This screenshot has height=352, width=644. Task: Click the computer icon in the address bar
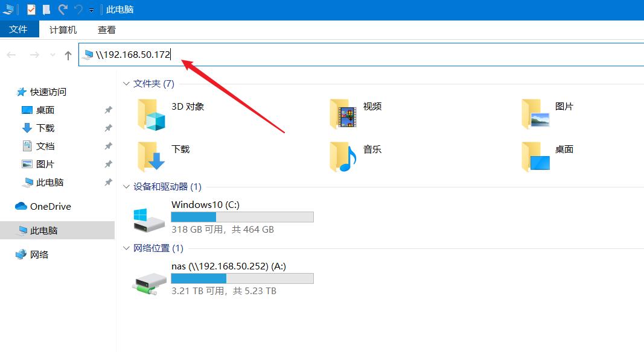[88, 55]
